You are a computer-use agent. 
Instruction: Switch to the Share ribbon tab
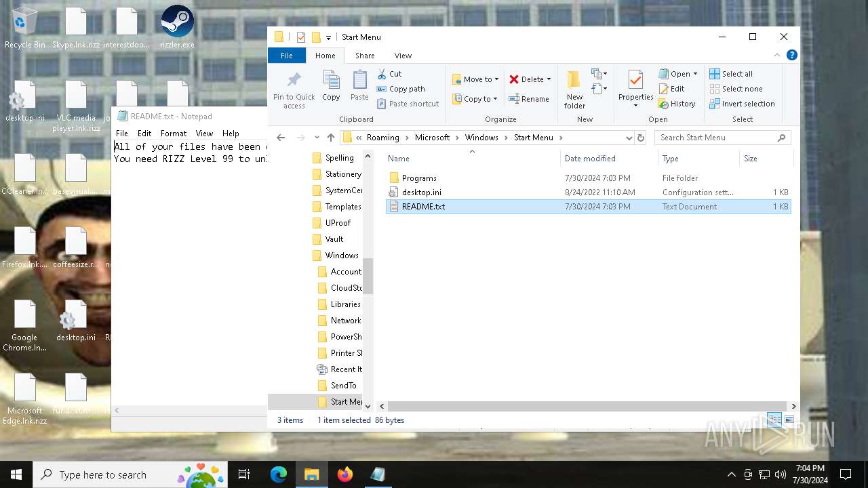365,56
